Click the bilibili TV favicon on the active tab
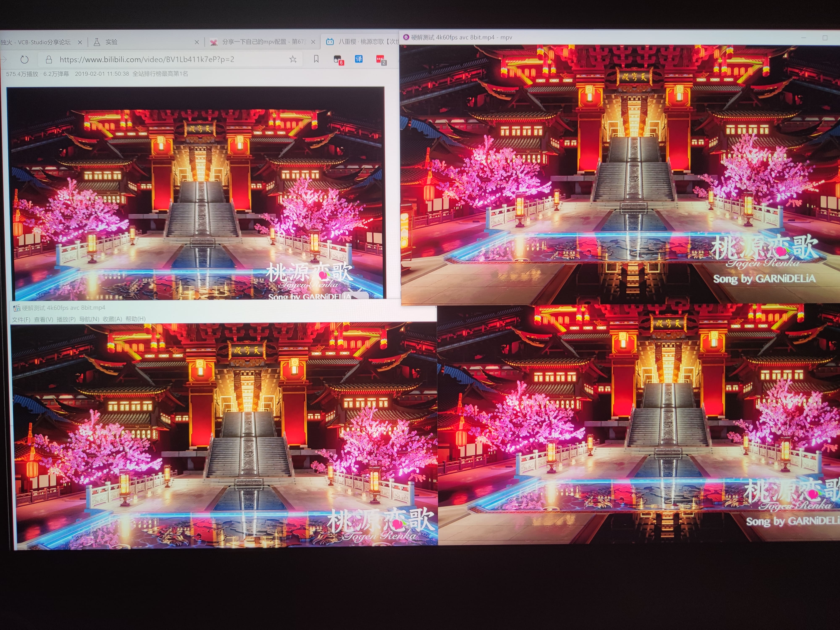 click(x=330, y=41)
